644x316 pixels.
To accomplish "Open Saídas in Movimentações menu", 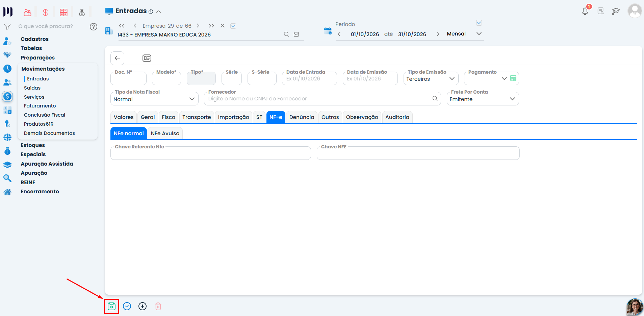I will click(x=32, y=88).
